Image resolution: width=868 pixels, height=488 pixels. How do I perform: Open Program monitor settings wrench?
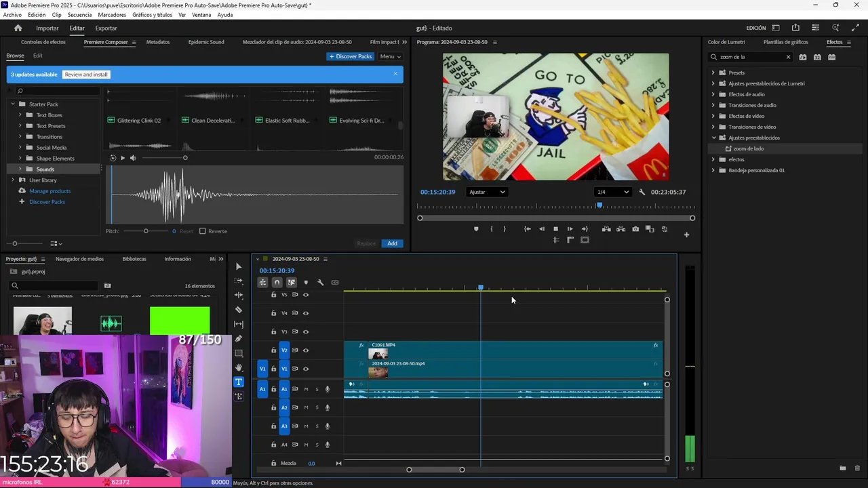click(x=642, y=192)
